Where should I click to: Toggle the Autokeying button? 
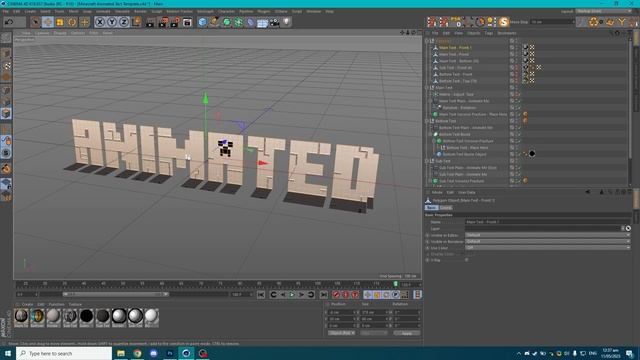click(x=346, y=295)
